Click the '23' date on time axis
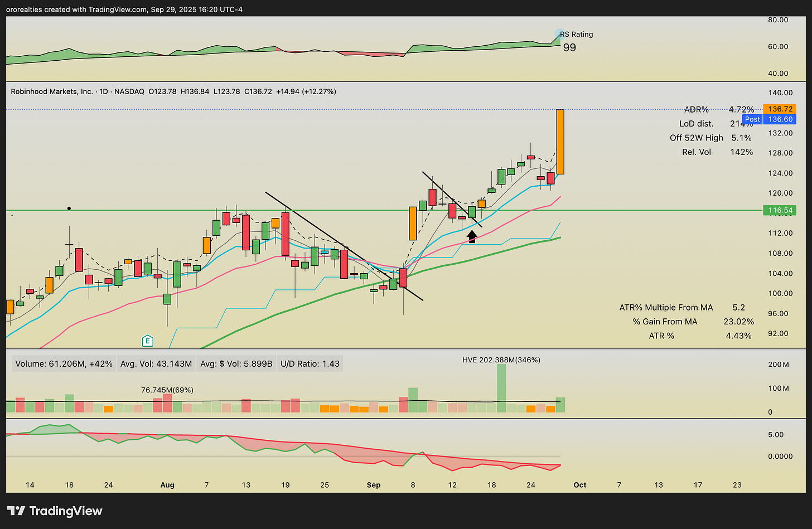Screen dimensions: 812x529 click(x=737, y=485)
